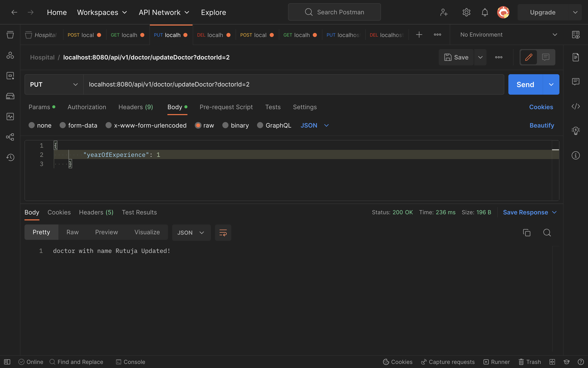Screen dimensions: 588x368
Task: Select the form-data body type
Action: pos(63,125)
